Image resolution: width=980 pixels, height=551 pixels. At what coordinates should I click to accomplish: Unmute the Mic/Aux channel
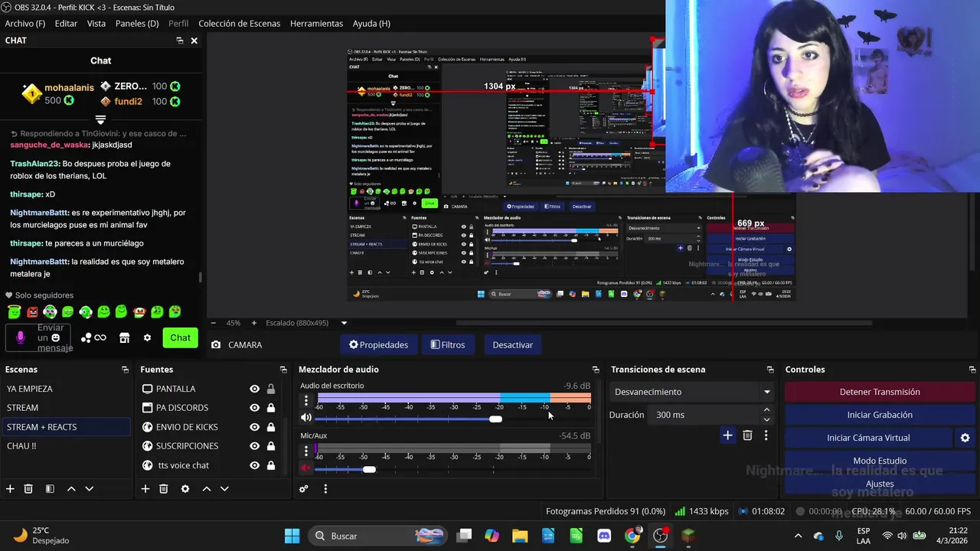click(x=306, y=468)
